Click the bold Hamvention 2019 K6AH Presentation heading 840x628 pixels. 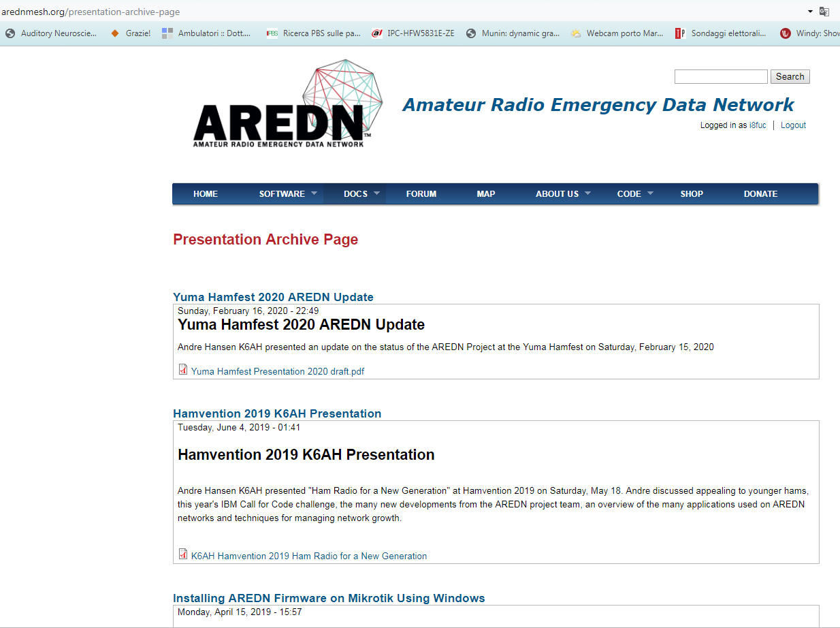(306, 454)
